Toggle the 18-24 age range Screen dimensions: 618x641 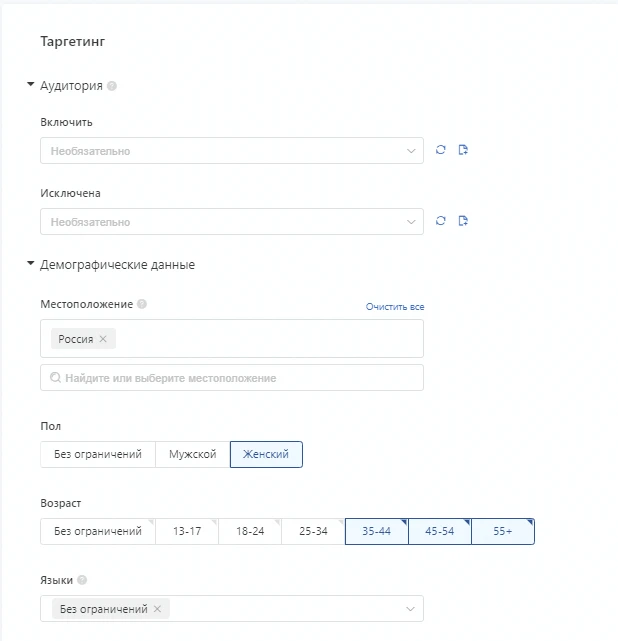coord(250,531)
